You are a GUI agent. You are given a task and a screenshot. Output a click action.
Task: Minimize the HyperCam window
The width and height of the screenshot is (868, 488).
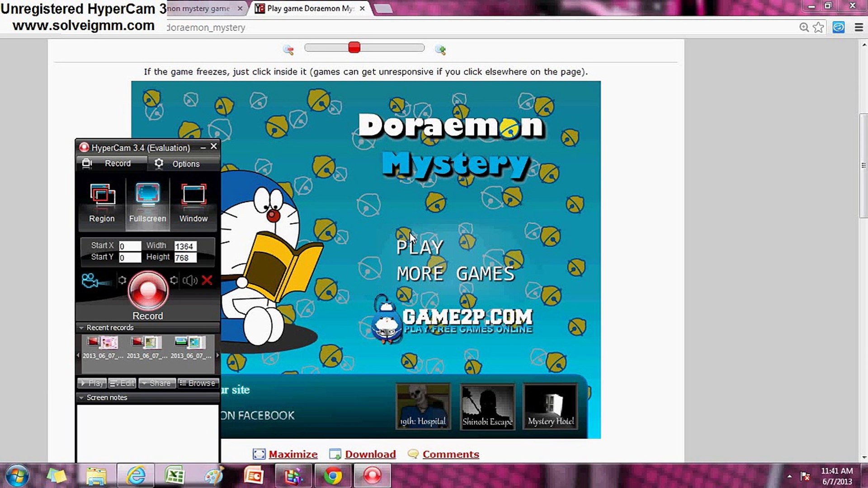[x=203, y=147]
